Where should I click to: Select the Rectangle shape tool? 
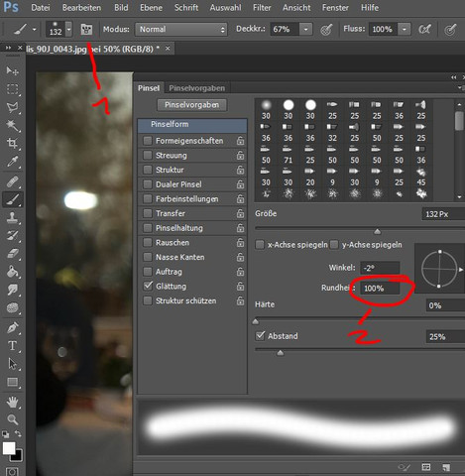12,382
